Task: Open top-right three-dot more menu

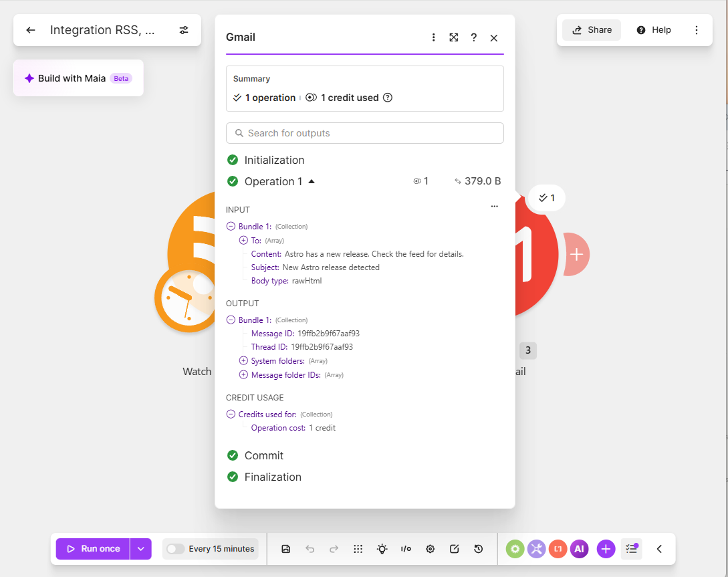Action: (x=697, y=30)
